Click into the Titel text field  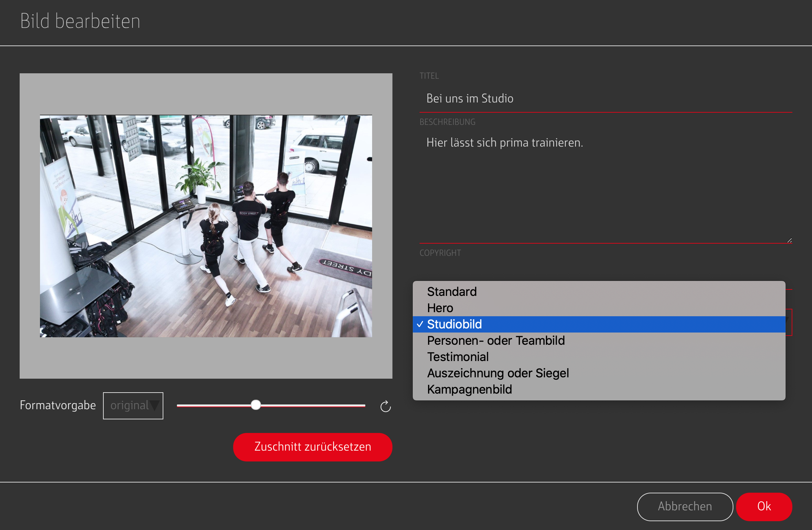pyautogui.click(x=605, y=99)
